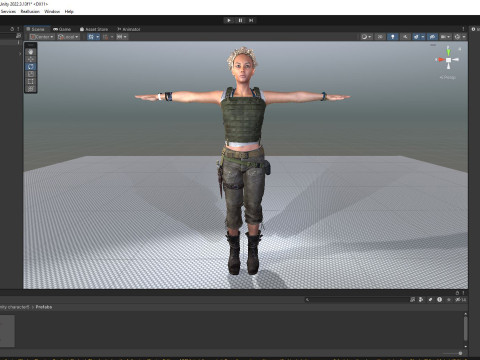Open the Help menu
This screenshot has width=480, height=360.
click(69, 11)
